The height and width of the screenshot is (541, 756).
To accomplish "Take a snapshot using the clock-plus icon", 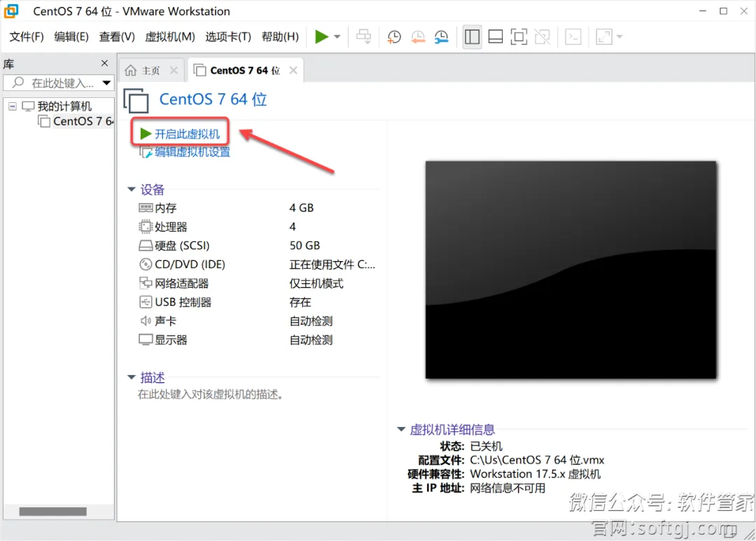I will (x=394, y=36).
